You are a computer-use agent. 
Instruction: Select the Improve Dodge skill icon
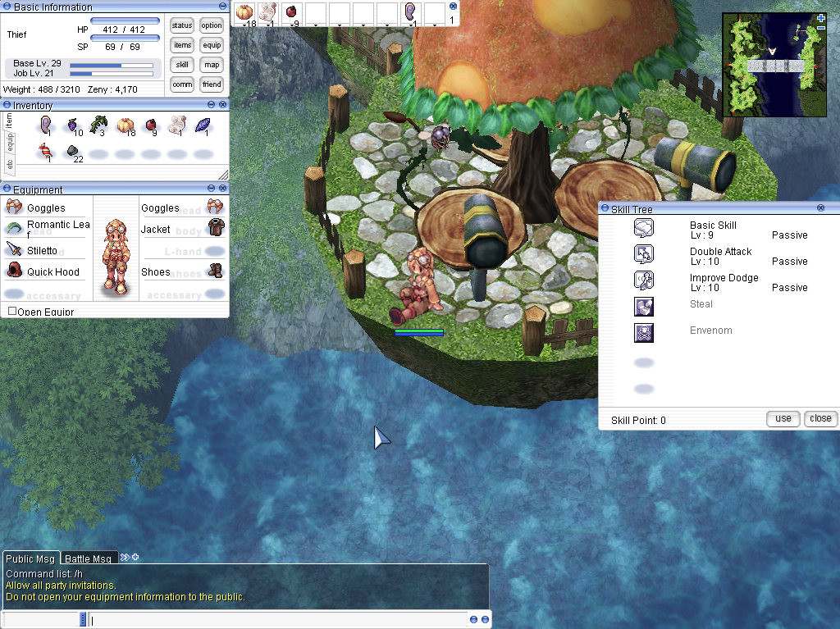(643, 280)
